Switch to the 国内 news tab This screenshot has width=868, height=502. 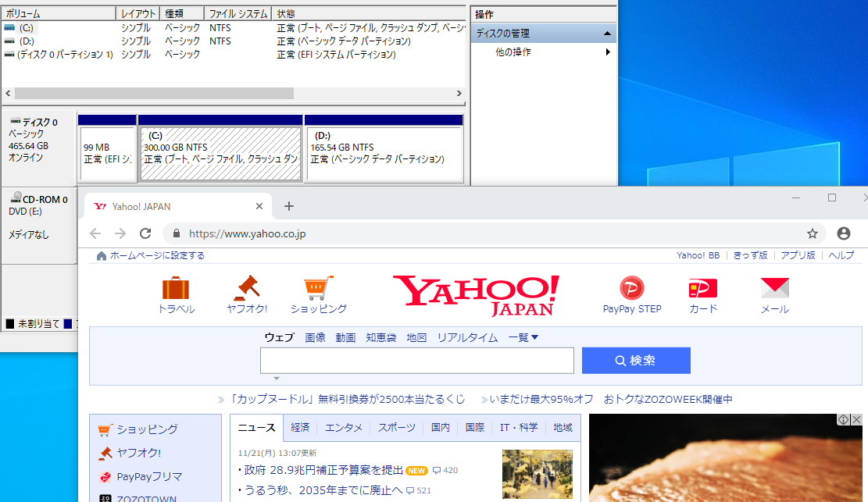click(441, 427)
